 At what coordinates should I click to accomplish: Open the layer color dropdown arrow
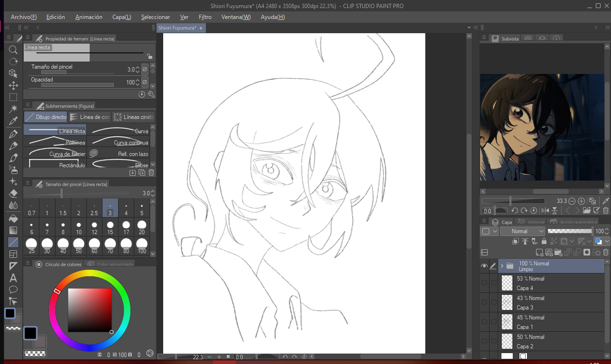point(607,242)
